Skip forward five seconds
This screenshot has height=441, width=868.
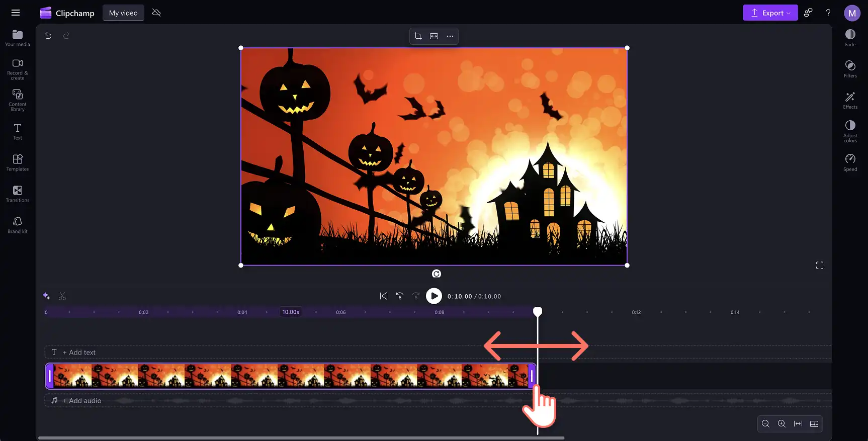(416, 296)
